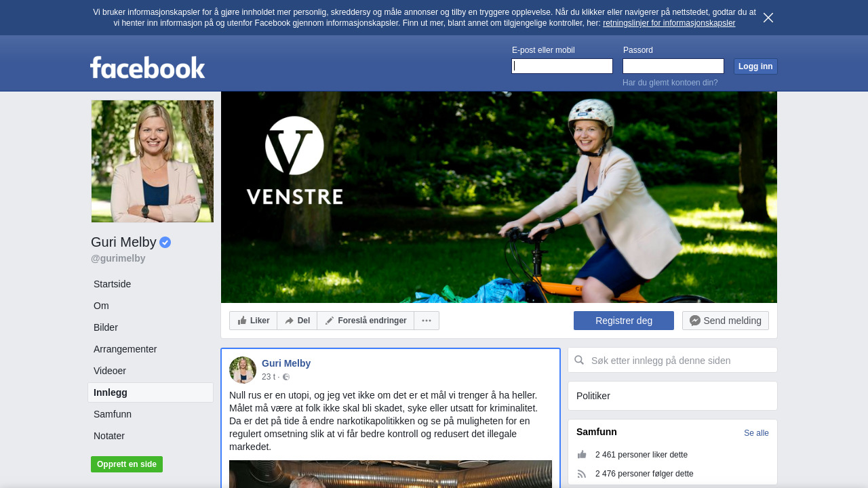Close the cookie notice banner

(768, 18)
